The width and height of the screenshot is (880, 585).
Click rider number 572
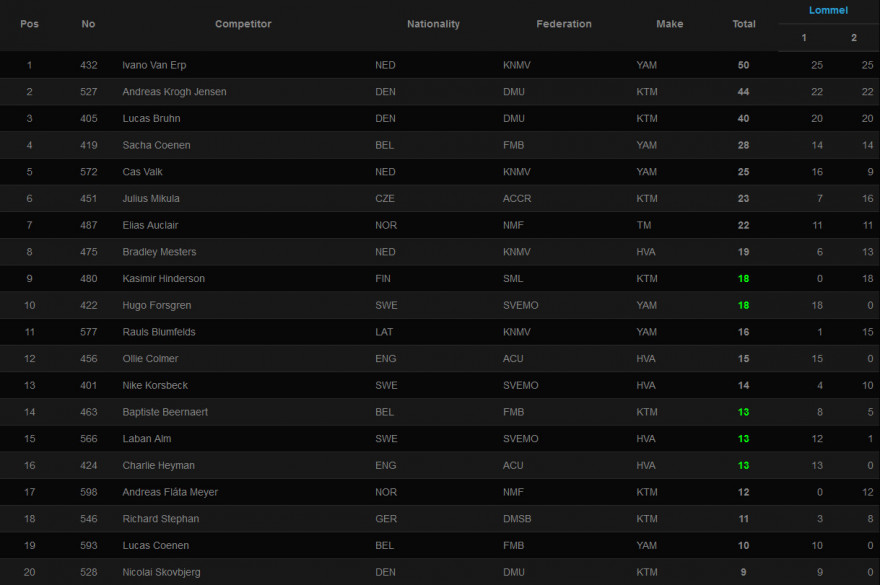[x=89, y=172]
